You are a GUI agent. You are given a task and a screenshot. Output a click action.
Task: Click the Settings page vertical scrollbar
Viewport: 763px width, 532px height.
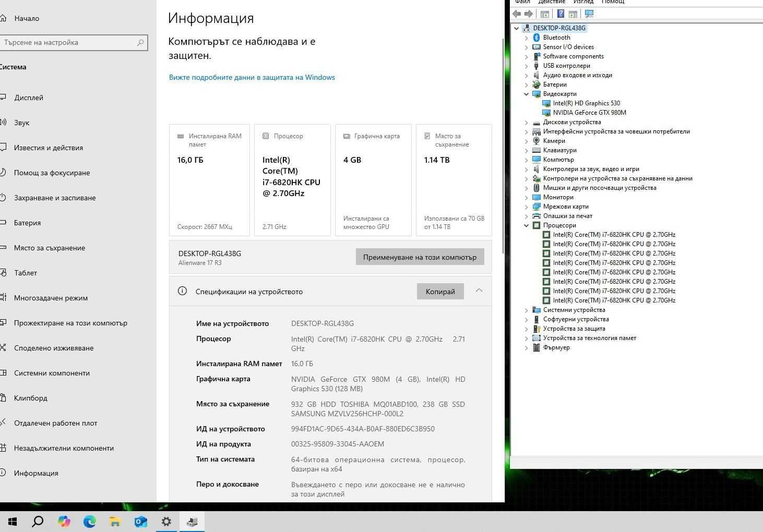coord(503,146)
